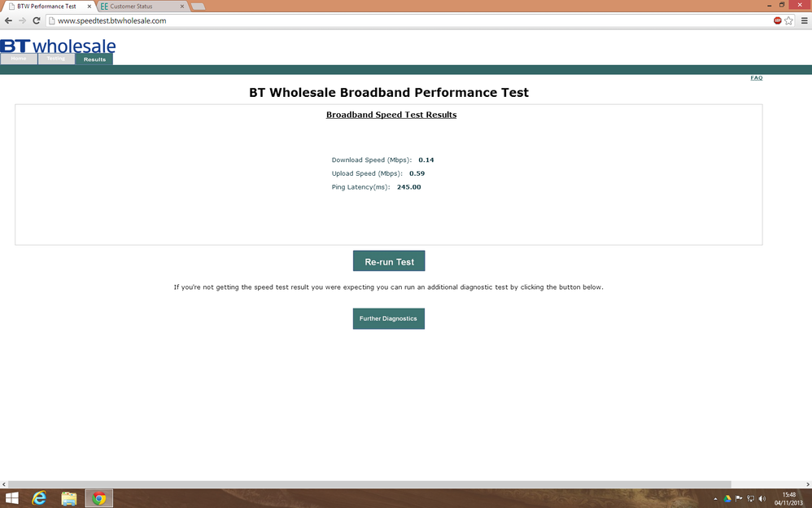Viewport: 812px width, 508px height.
Task: Open the FAQ link
Action: [x=756, y=77]
